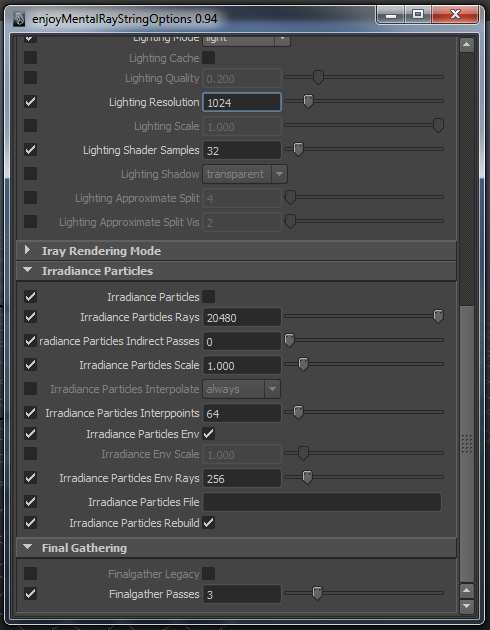The height and width of the screenshot is (630, 490).
Task: Enable the Finalgather Legacy row checkbox
Action: (31, 573)
